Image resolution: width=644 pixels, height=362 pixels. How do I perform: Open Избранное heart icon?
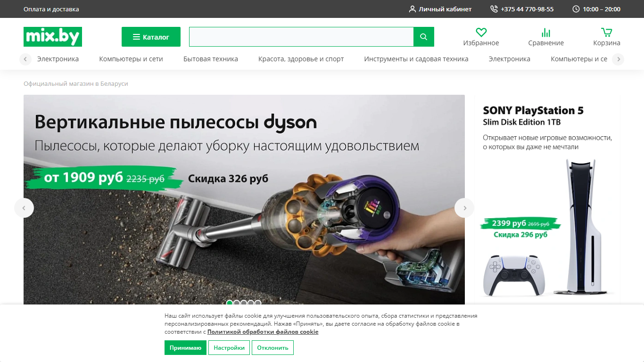click(481, 33)
